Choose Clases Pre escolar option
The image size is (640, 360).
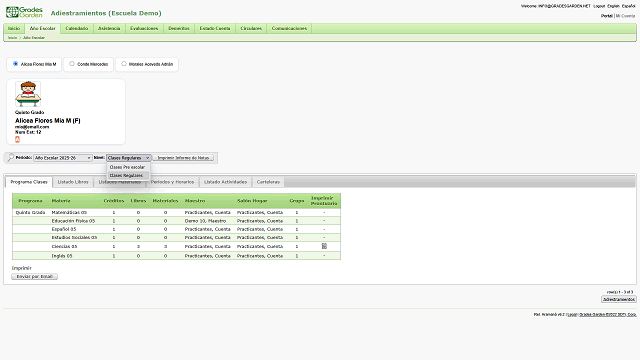click(x=128, y=167)
